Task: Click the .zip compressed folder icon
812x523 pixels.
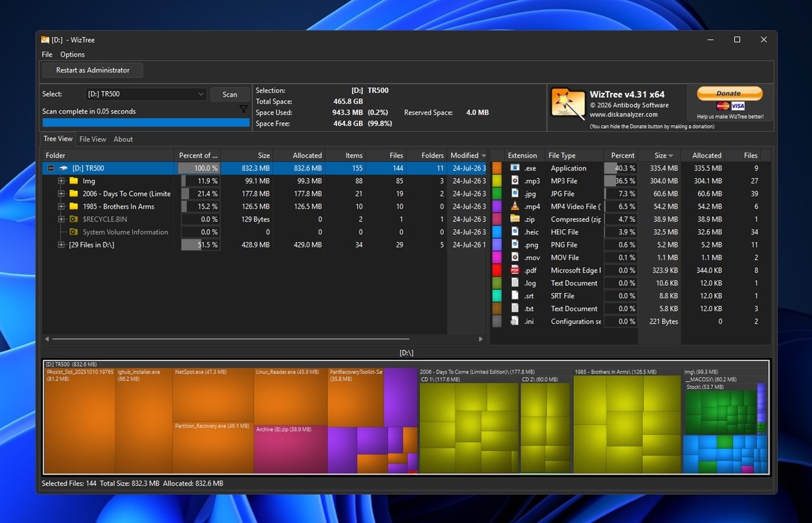Action: (515, 219)
